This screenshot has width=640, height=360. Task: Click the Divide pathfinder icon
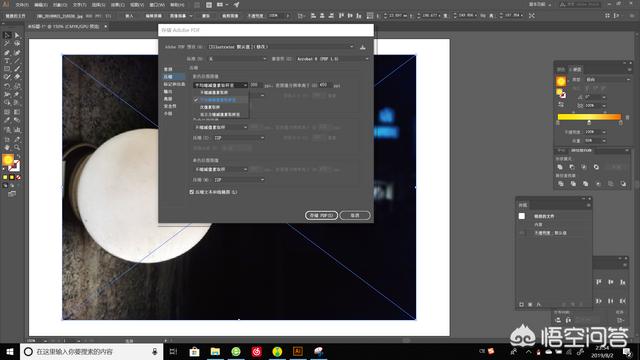point(561,184)
